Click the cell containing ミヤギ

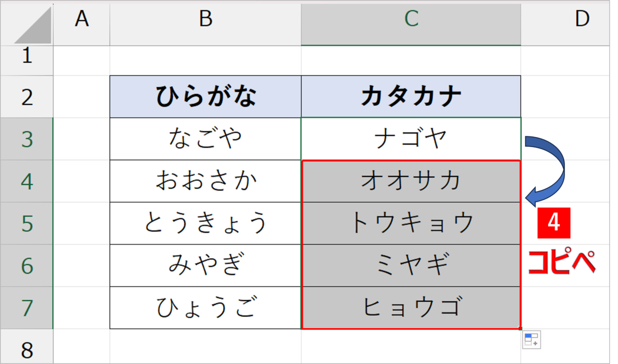(411, 265)
